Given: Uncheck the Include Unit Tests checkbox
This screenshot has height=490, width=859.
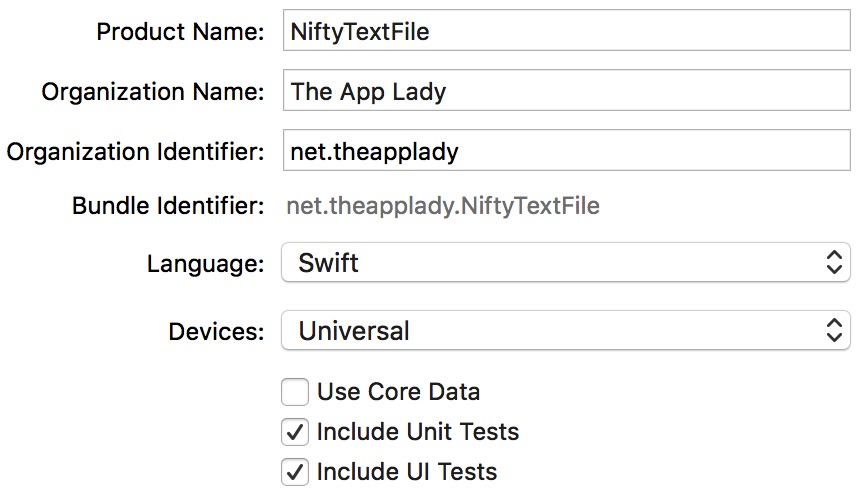Looking at the screenshot, I should point(295,432).
